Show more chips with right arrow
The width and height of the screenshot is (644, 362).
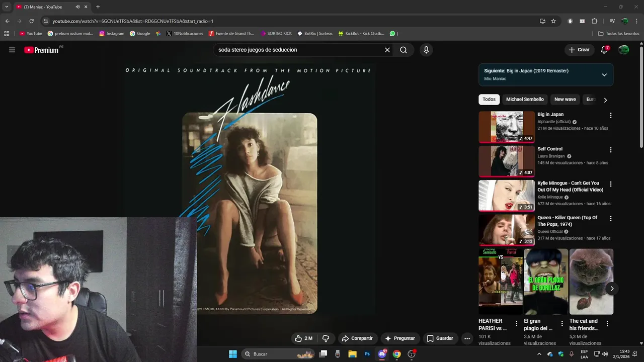click(x=605, y=100)
